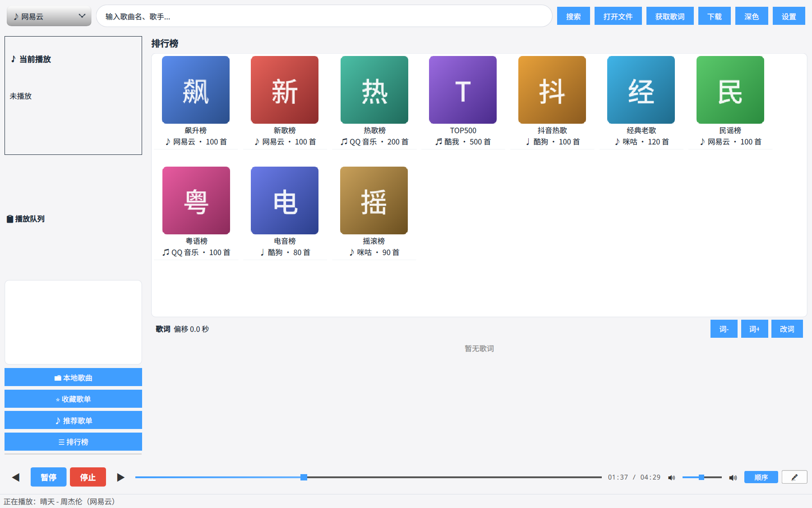Expand the 网易云 source dropdown
The image size is (812, 508).
click(49, 16)
